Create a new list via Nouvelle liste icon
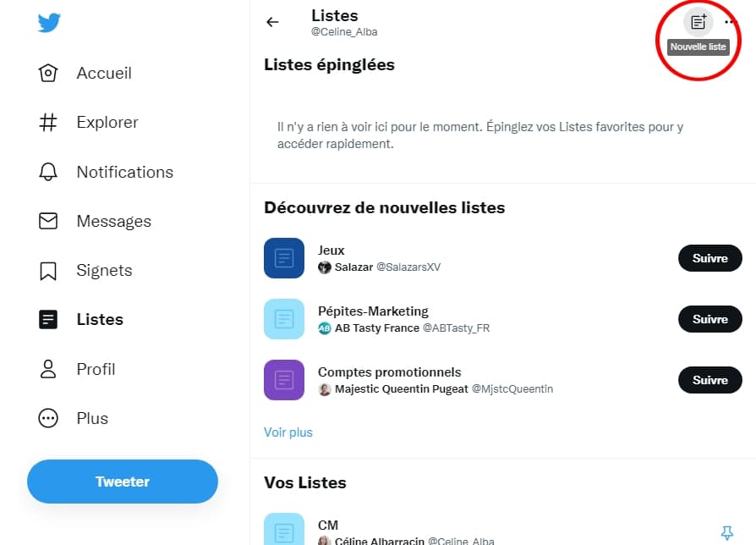 [x=698, y=22]
